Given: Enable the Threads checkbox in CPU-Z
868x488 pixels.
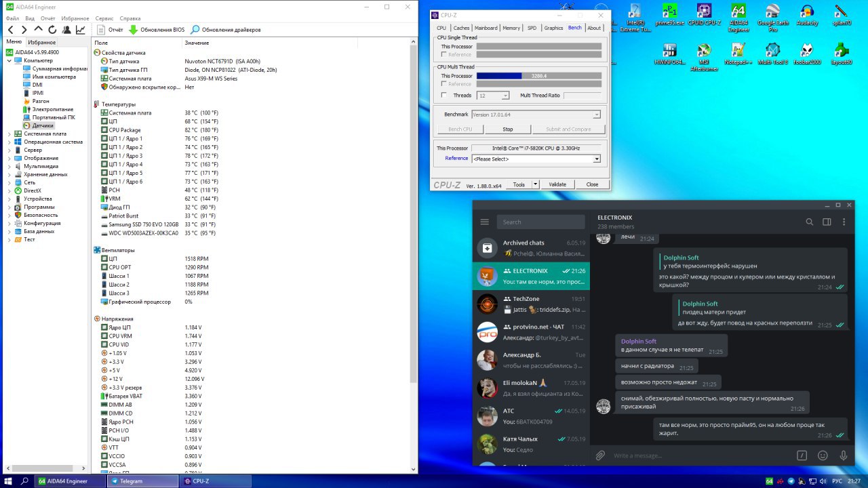Looking at the screenshot, I should [x=443, y=96].
